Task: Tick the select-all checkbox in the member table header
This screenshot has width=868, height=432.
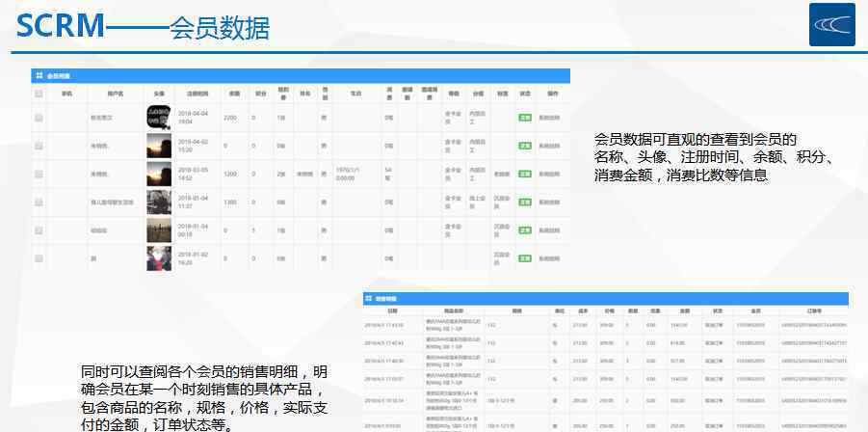Action: tap(39, 94)
